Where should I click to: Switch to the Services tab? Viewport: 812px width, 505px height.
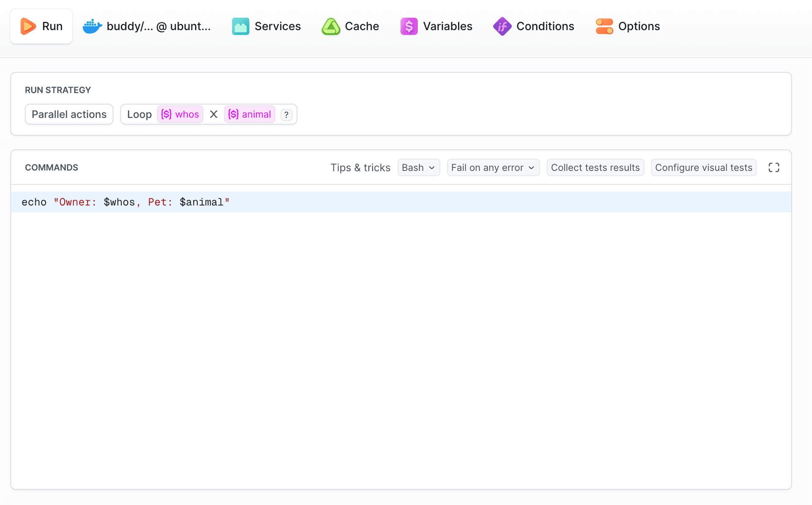tap(277, 26)
